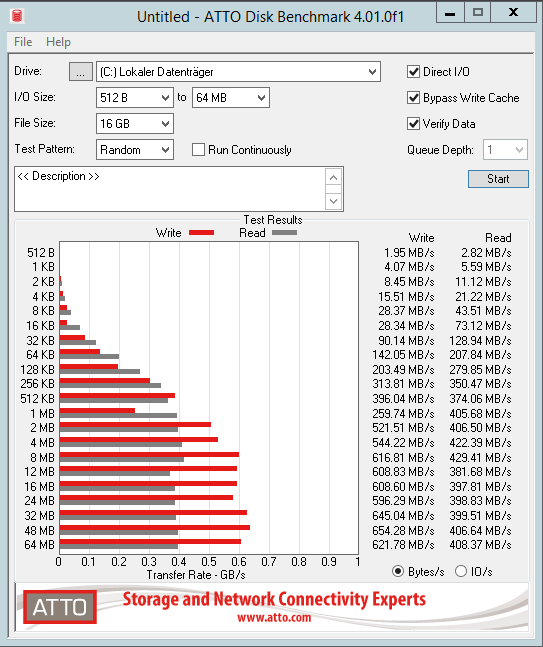The height and width of the screenshot is (647, 543).
Task: Open the Queue Depth dropdown
Action: point(505,149)
